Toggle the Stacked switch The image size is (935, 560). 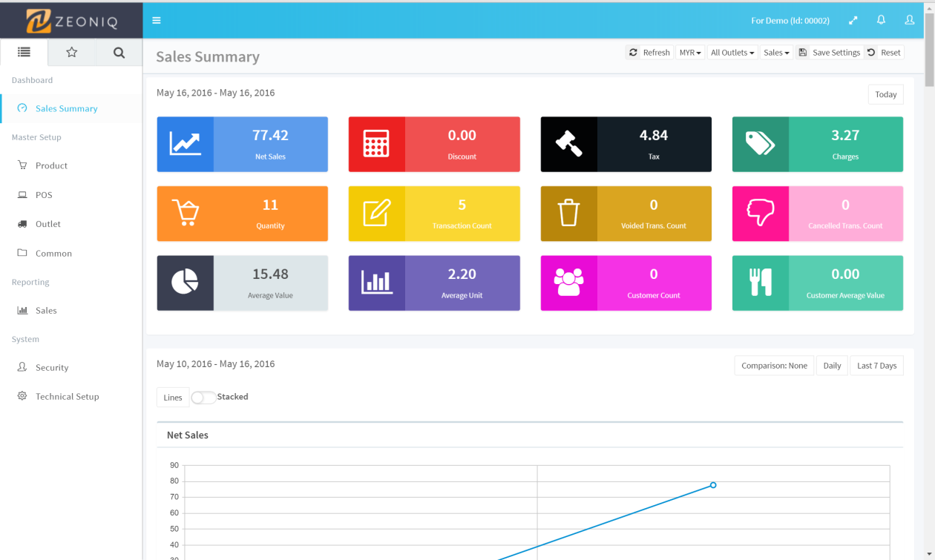203,398
